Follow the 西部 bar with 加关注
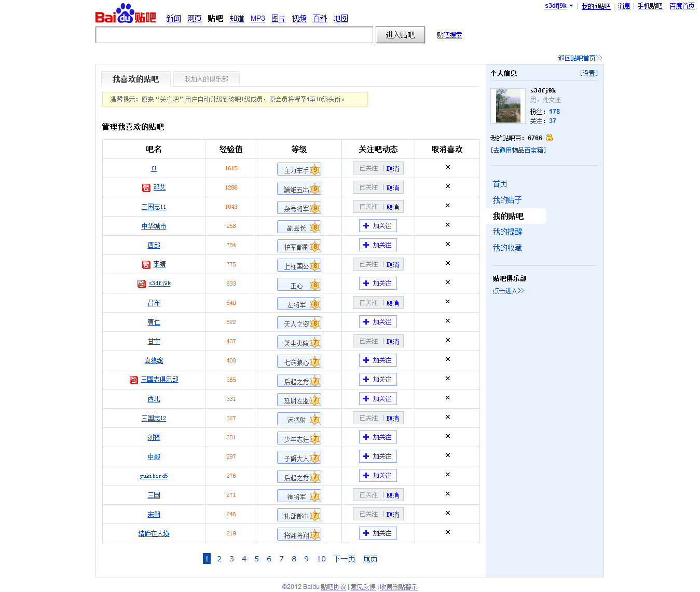 (378, 245)
